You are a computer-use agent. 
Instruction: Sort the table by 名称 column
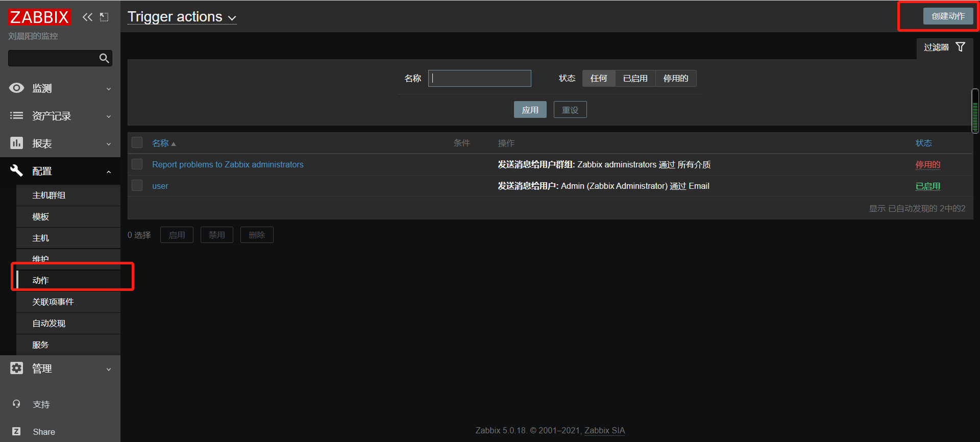click(160, 143)
